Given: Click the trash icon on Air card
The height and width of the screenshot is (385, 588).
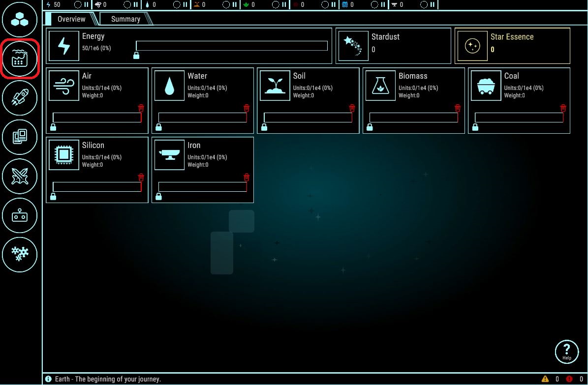Looking at the screenshot, I should pos(141,108).
